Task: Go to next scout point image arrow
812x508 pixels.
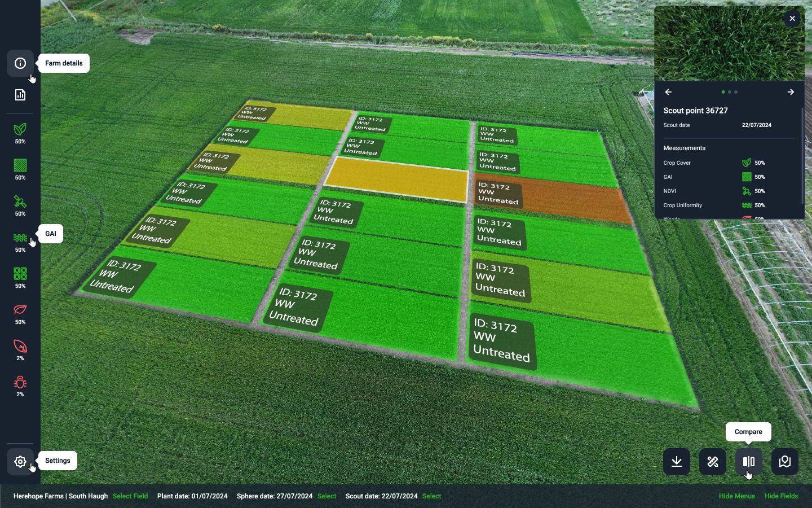Action: pos(791,92)
